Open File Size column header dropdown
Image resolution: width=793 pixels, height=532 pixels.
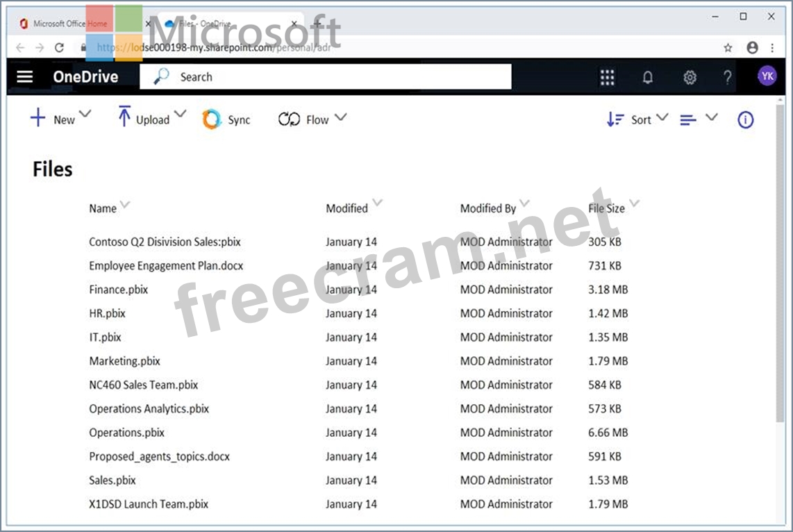click(x=634, y=203)
